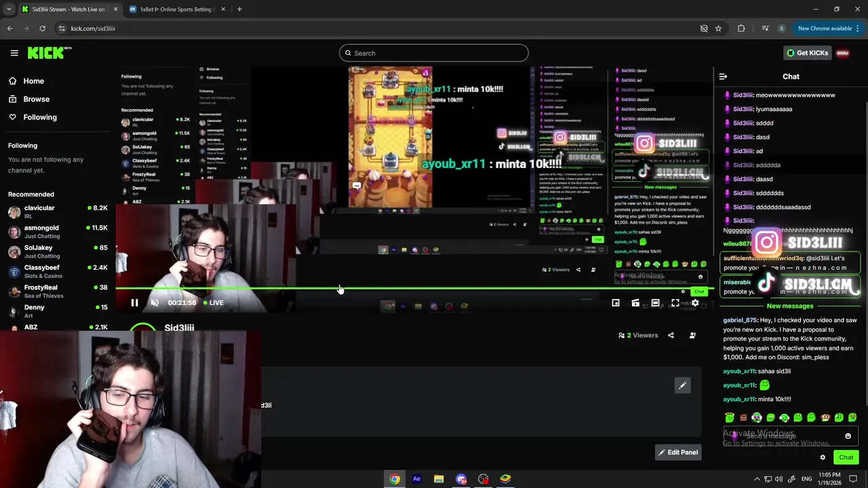Open After Effects in the taskbar
868x488 pixels.
416,479
